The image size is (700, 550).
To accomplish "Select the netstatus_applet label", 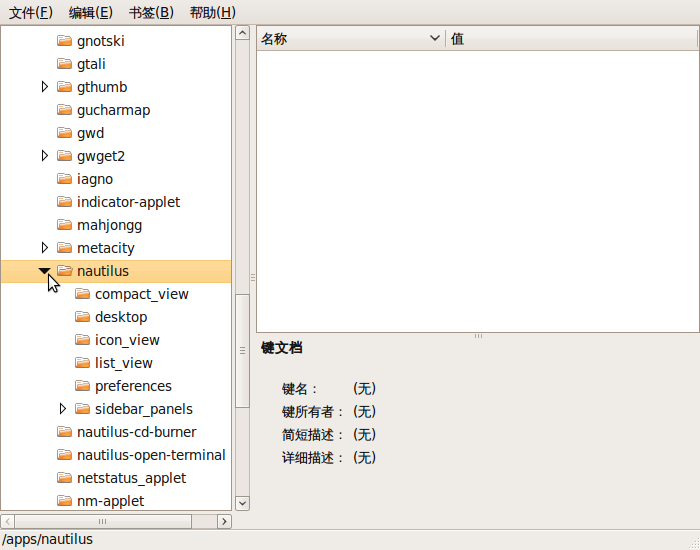I will click(131, 478).
